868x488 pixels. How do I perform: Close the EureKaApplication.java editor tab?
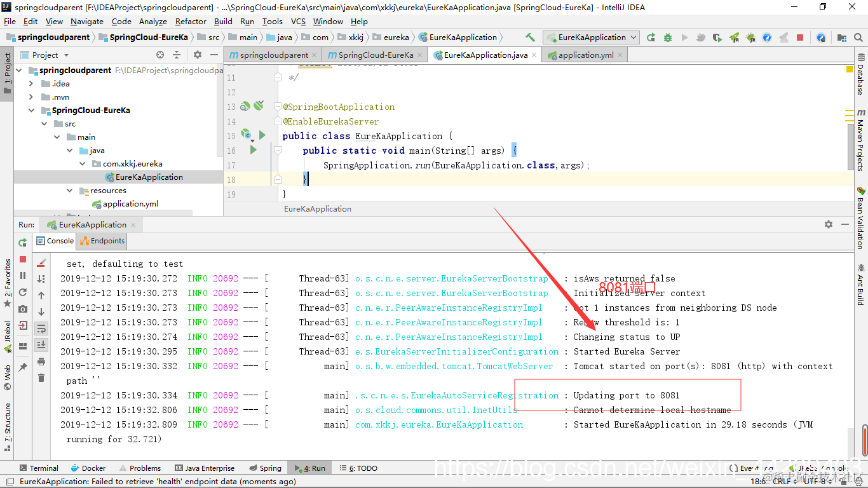[x=534, y=55]
